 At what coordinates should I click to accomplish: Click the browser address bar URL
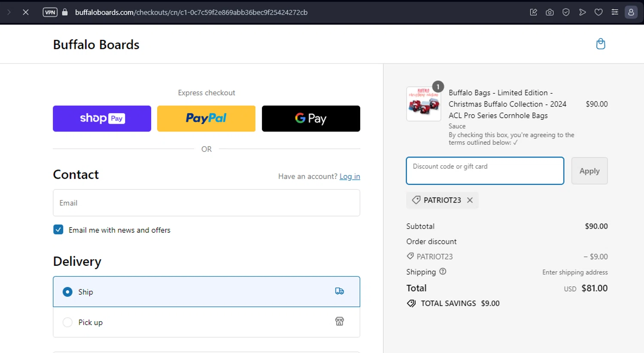click(191, 12)
